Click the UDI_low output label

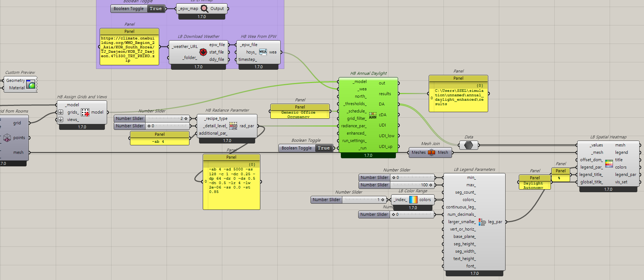click(x=387, y=136)
